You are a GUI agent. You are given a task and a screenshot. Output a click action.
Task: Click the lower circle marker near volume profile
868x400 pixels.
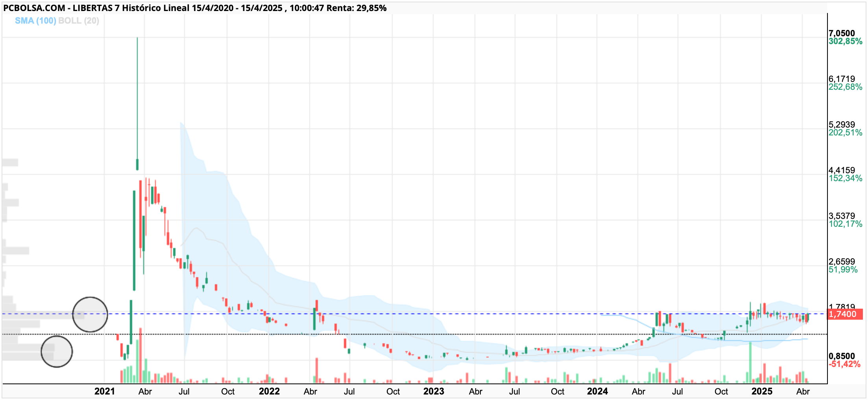[57, 352]
